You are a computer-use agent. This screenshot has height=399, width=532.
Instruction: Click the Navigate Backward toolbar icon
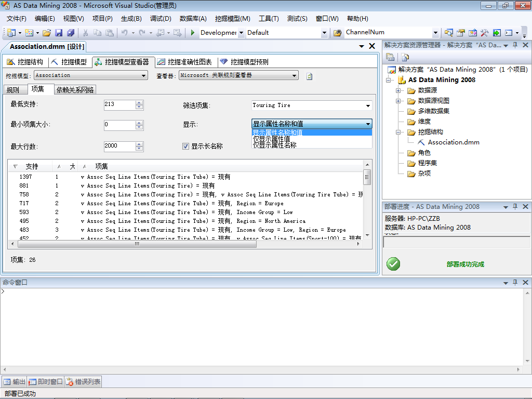click(x=160, y=33)
